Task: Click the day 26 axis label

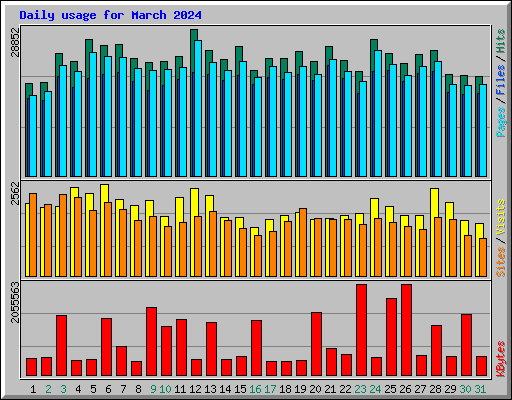Action: point(405,389)
